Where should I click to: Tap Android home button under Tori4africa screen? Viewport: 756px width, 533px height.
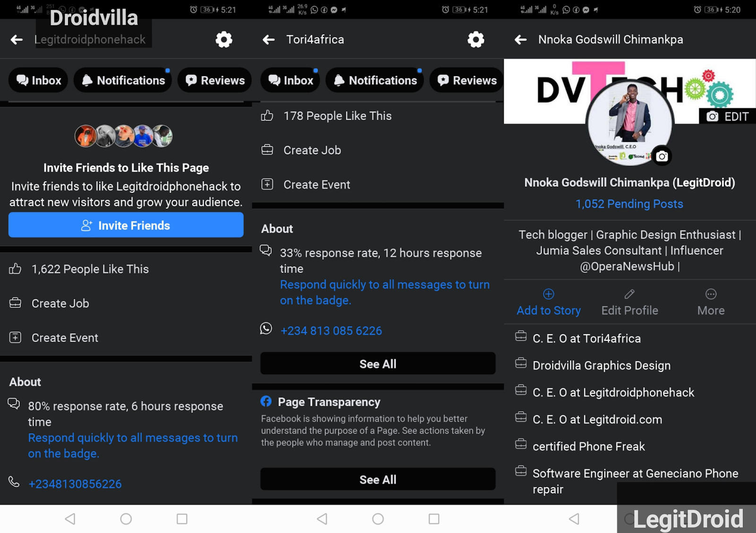click(x=378, y=519)
